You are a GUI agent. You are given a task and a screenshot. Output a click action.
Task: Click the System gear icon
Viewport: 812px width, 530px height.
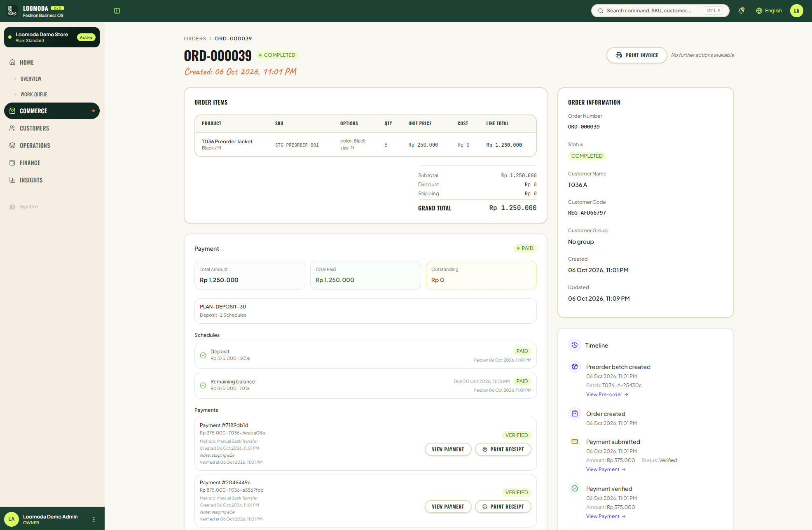[12, 207]
